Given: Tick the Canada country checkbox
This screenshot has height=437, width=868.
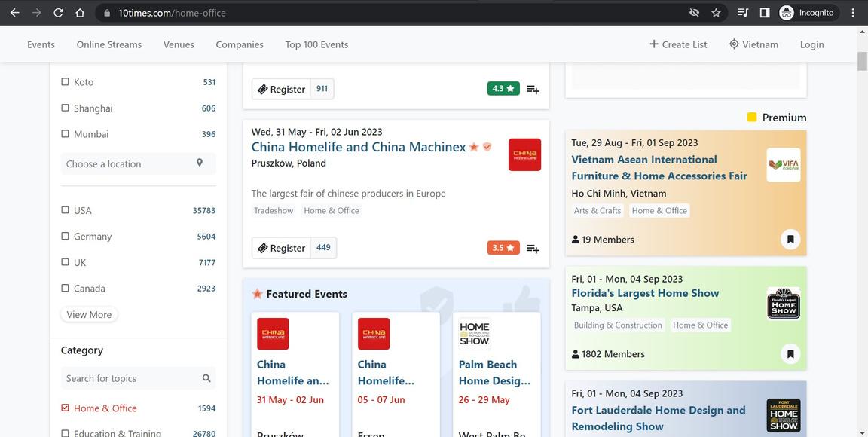Looking at the screenshot, I should [x=66, y=288].
